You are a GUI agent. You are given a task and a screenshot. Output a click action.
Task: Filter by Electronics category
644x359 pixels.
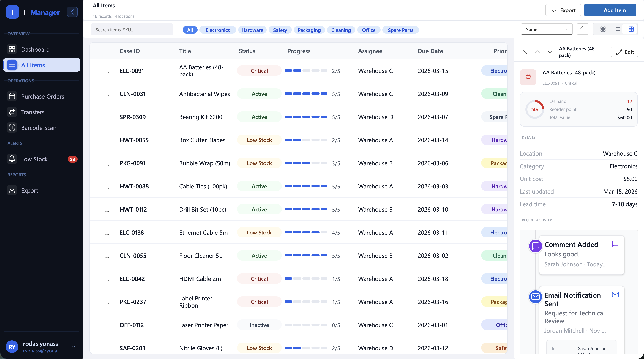[x=217, y=30]
